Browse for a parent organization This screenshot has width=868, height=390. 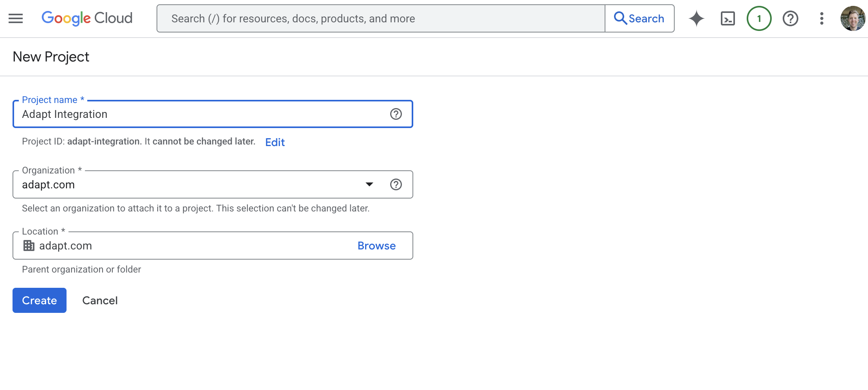tap(376, 246)
